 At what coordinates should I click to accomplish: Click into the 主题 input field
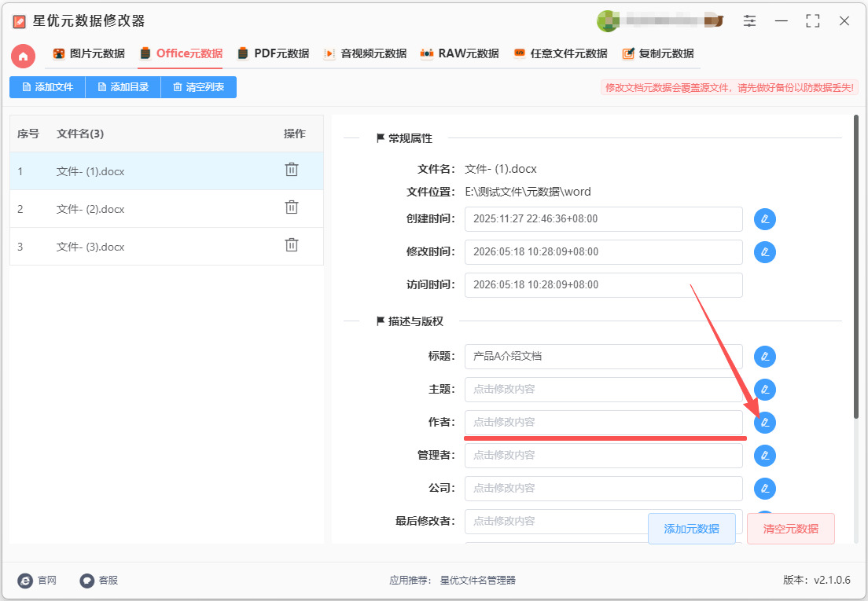click(x=603, y=389)
